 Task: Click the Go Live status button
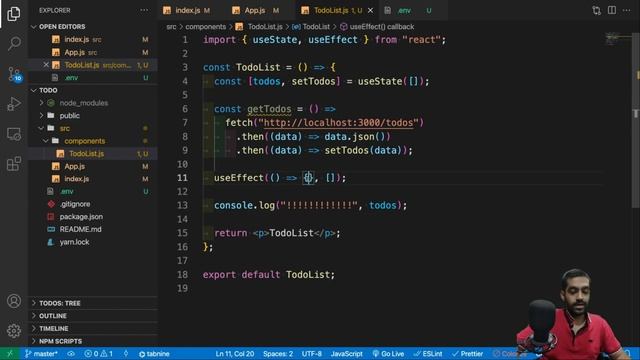pos(388,354)
